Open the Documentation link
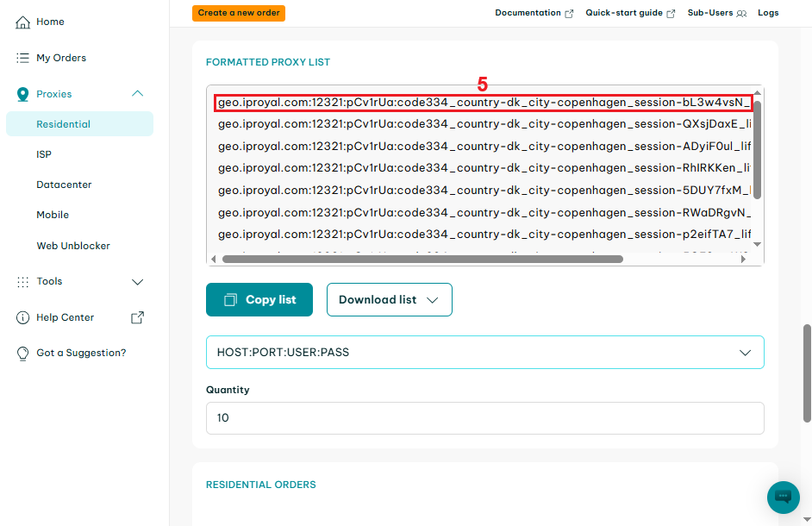 (528, 13)
